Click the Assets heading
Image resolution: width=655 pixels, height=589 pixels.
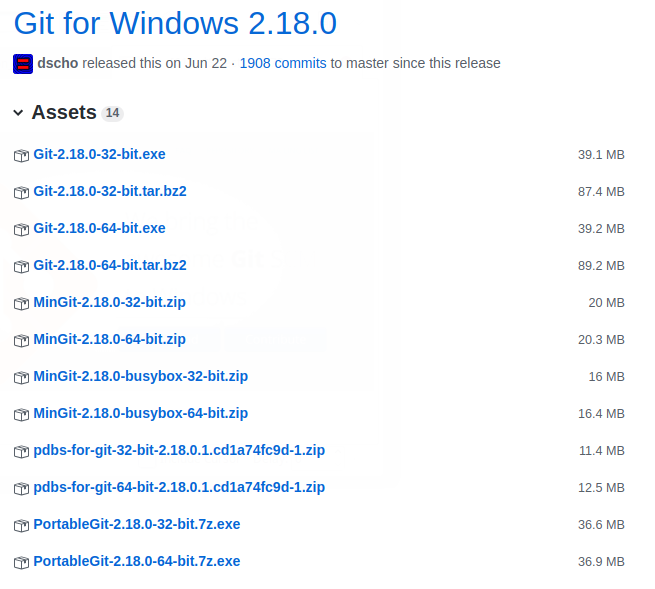coord(64,112)
